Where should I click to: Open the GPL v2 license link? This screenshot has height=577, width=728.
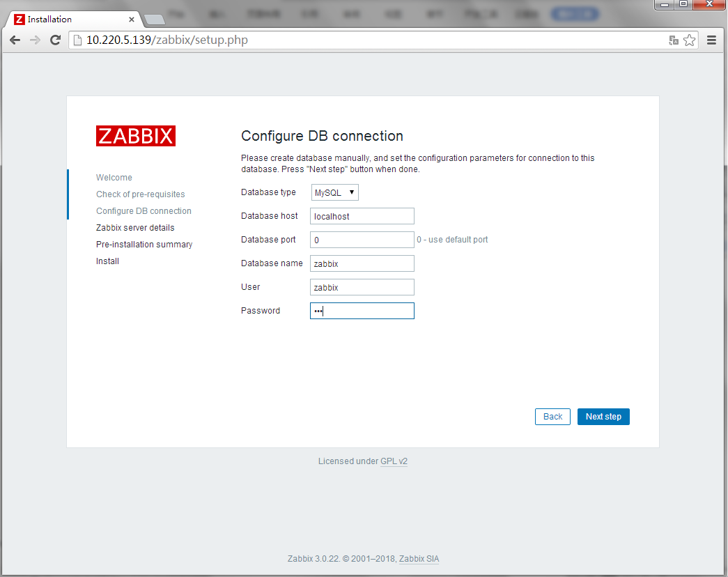point(394,461)
